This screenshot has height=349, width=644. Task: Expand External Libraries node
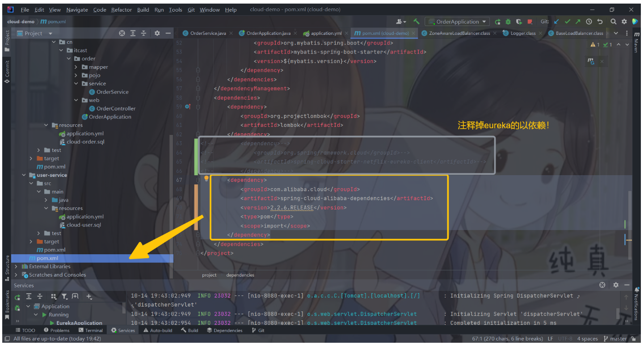pyautogui.click(x=17, y=266)
